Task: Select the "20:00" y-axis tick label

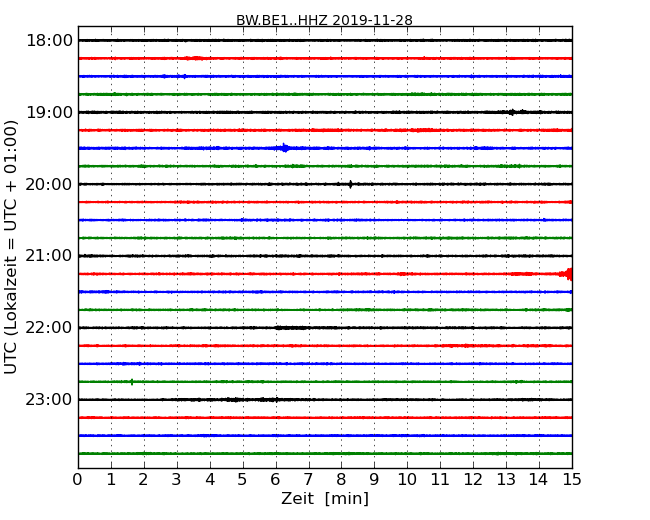Action: pyautogui.click(x=49, y=184)
